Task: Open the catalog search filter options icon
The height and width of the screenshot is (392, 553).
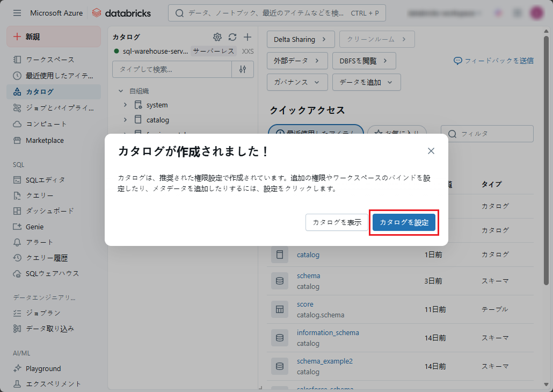Action: click(243, 69)
